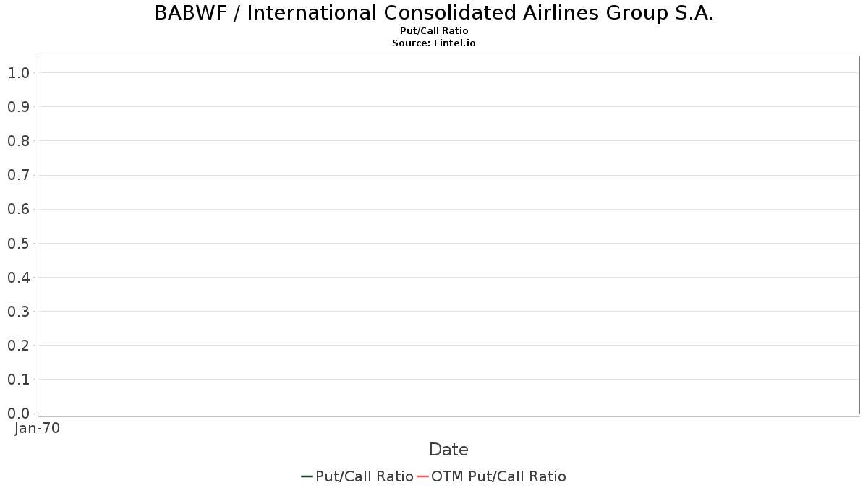This screenshot has width=868, height=488.
Task: Click the 0.4 y-axis tick label
Action: coord(19,278)
